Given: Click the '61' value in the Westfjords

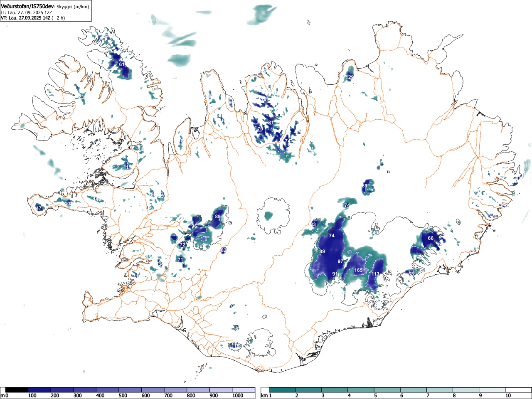Looking at the screenshot, I should tap(122, 64).
